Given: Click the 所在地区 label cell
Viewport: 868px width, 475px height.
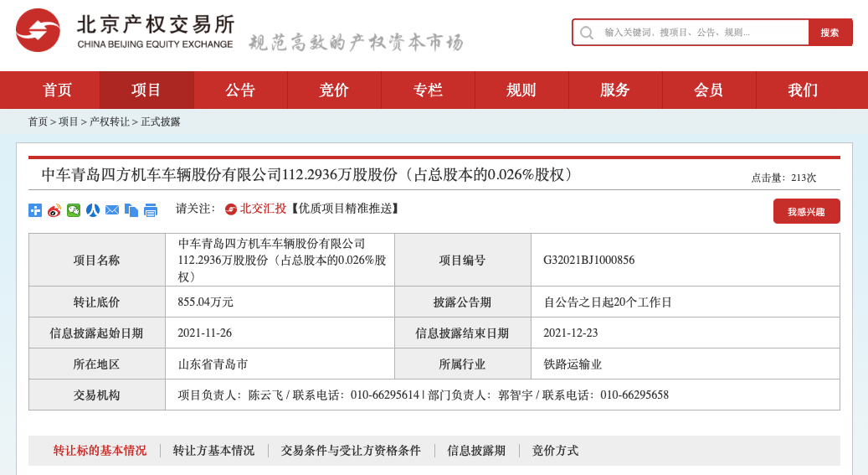Looking at the screenshot, I should click(x=97, y=364).
